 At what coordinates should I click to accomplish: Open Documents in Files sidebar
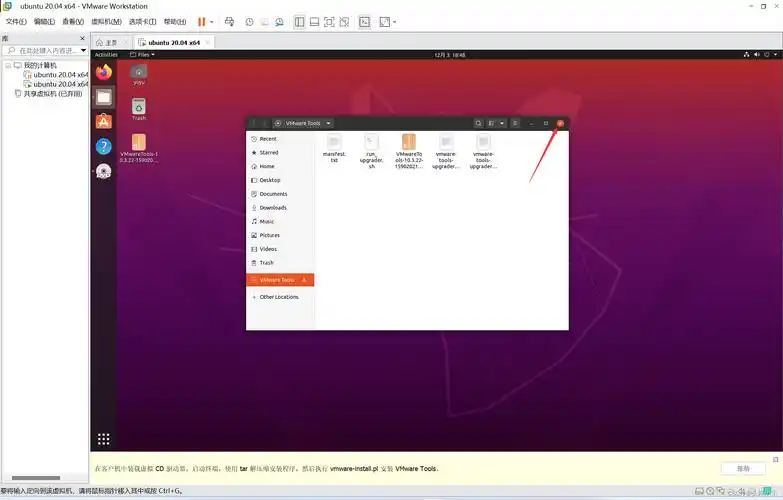pyautogui.click(x=280, y=194)
